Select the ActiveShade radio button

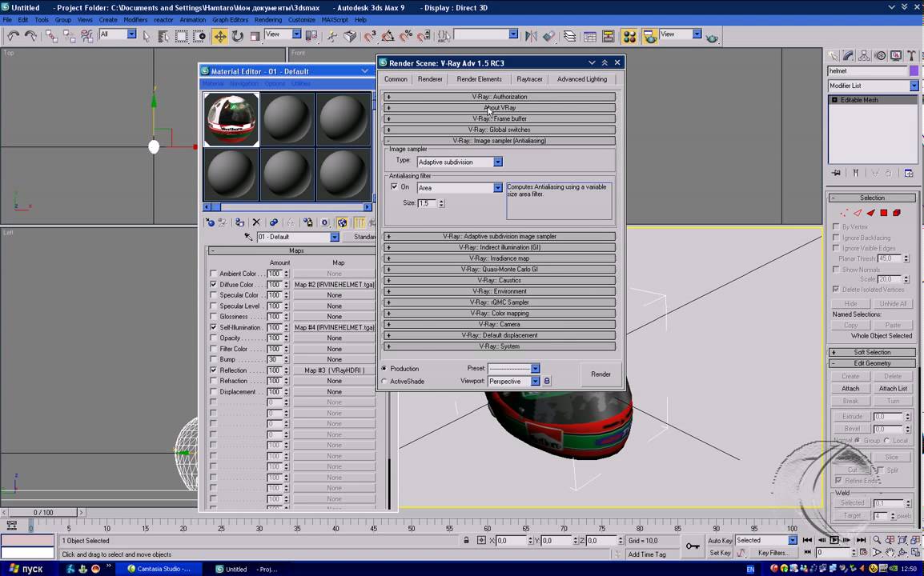coord(384,381)
